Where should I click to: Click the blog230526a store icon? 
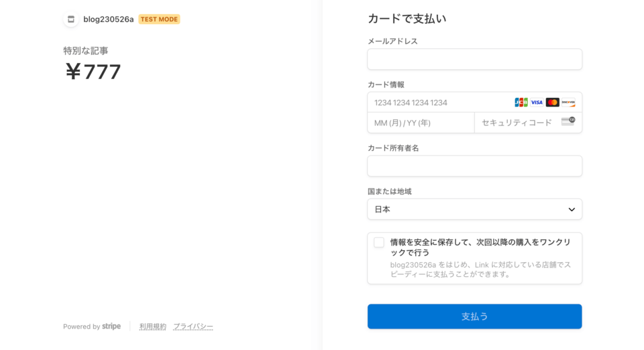71,19
